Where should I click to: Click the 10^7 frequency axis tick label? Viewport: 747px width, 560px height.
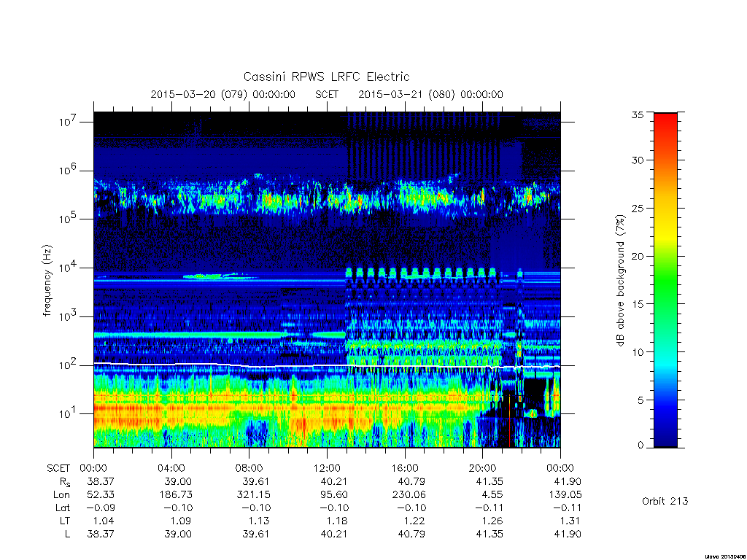69,122
